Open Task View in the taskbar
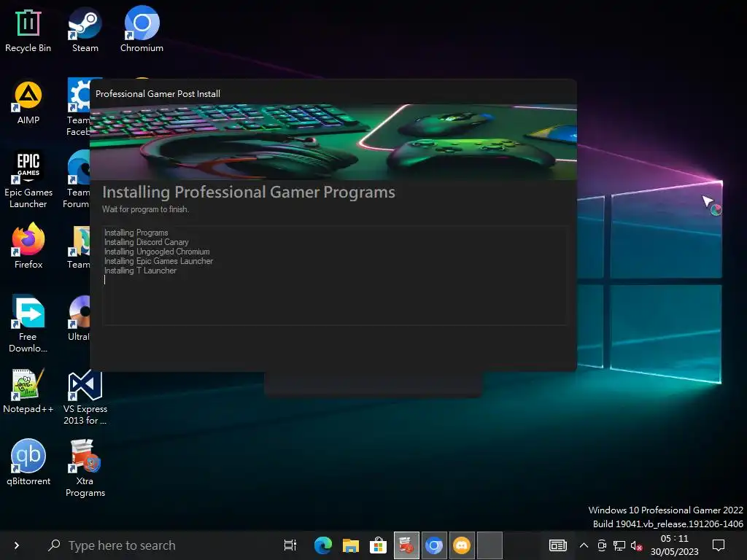 coord(290,545)
